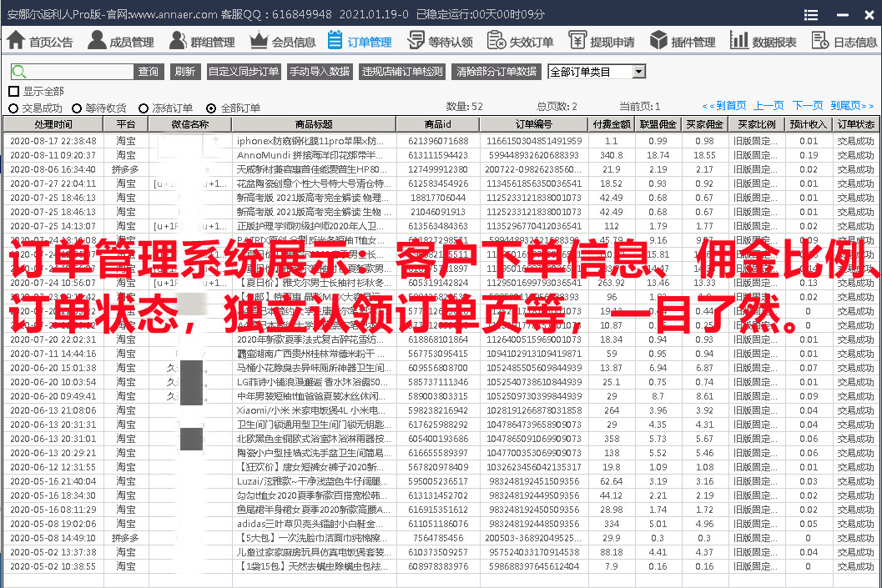This screenshot has height=588, width=882.
Task: Select the 交易成功 radio button
Action: pos(13,108)
